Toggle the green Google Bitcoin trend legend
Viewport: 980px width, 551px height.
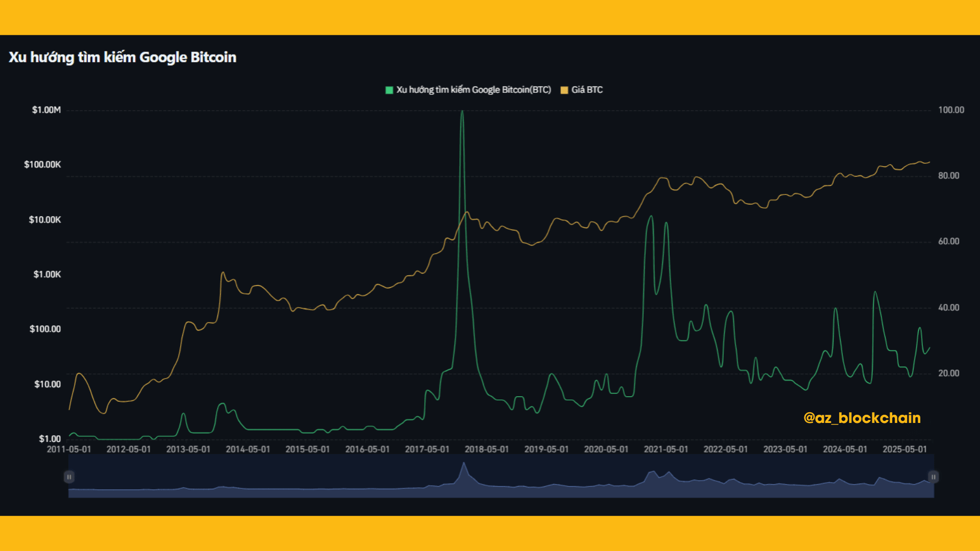click(x=473, y=90)
